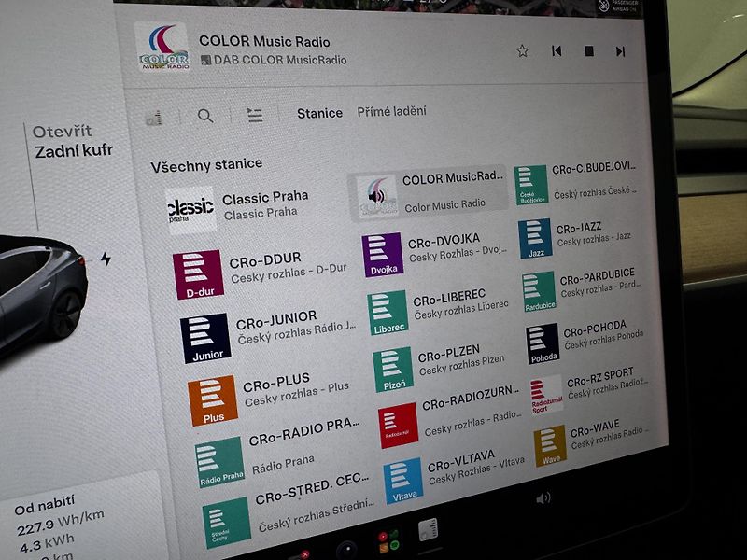Click the CRo-PARDUBICE station name
747x560 pixels.
597,276
